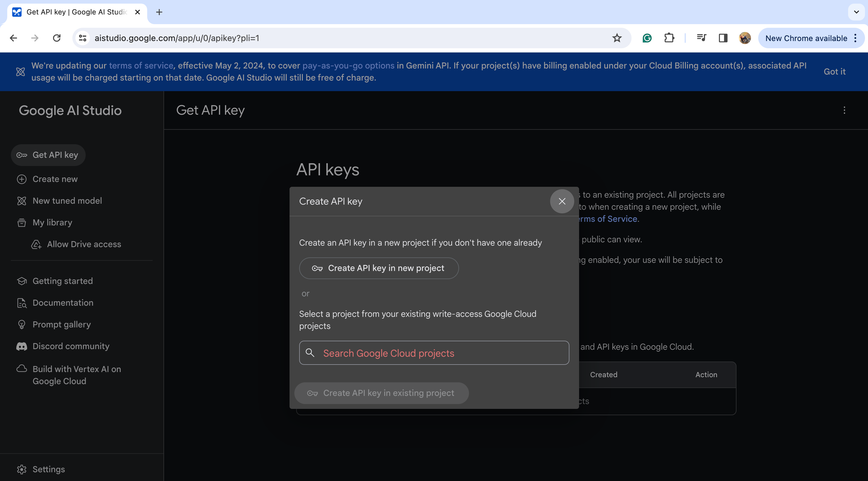This screenshot has width=868, height=481.
Task: Open the Chrome Extensions puzzle icon
Action: click(669, 38)
